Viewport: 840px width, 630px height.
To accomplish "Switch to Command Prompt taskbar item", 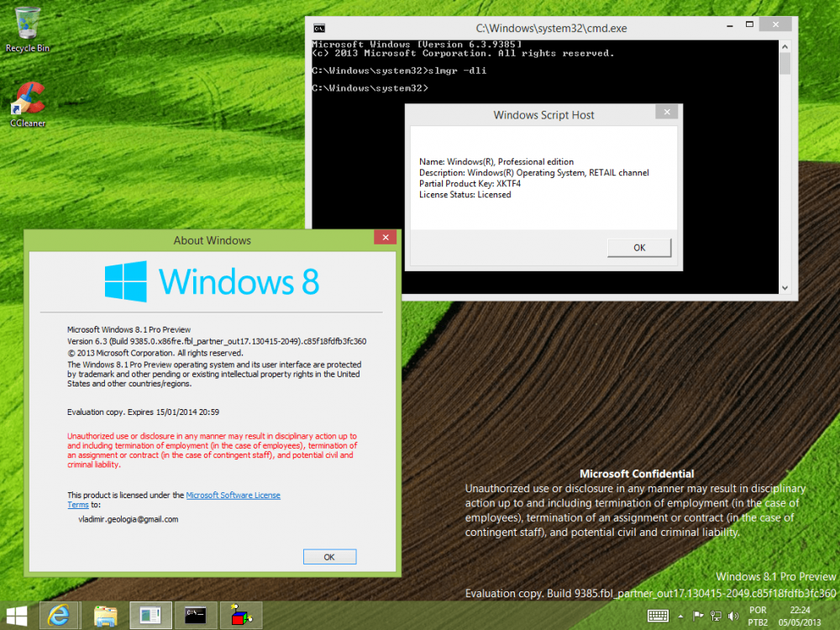I will 196,616.
